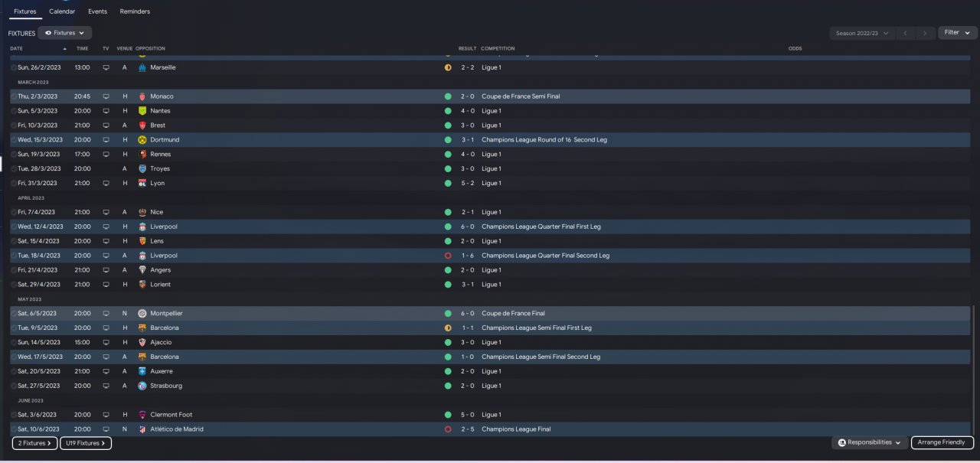Expand the Season 2022/23 selector
The image size is (980, 463).
tap(862, 33)
